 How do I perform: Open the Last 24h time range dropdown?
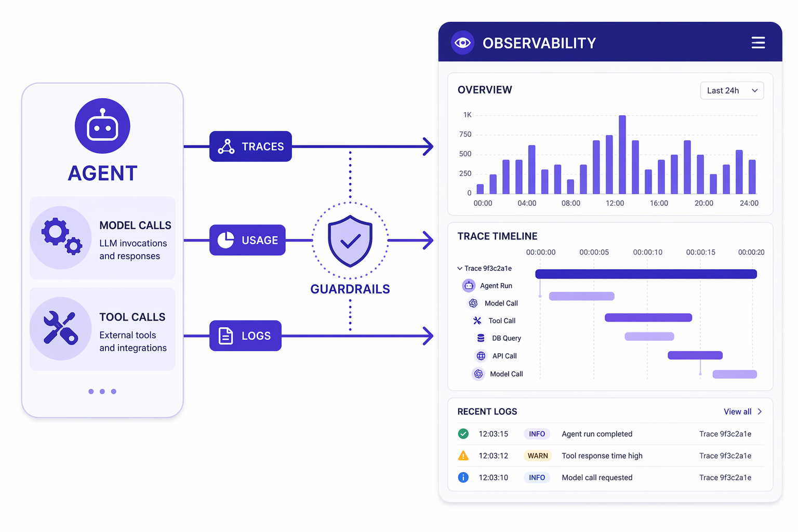(x=732, y=90)
